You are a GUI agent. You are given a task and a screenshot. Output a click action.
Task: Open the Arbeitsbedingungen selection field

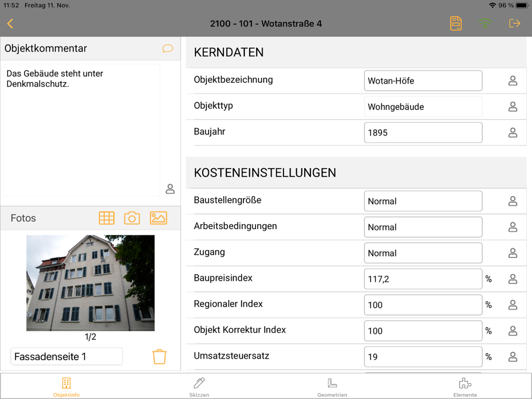tap(423, 226)
